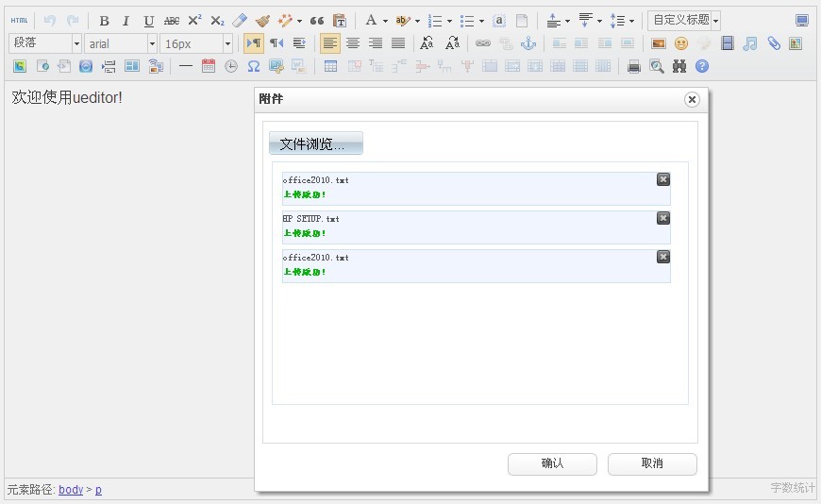Toggle left-to-right text direction
The image size is (821, 504).
254,43
